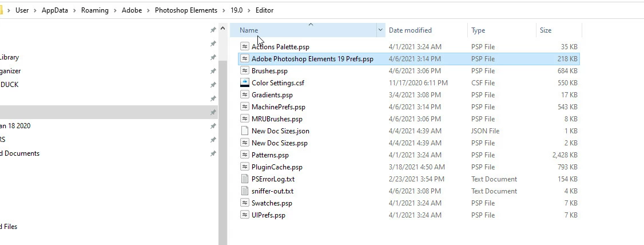Sort files by Size column header
The image size is (644, 245).
pos(546,30)
